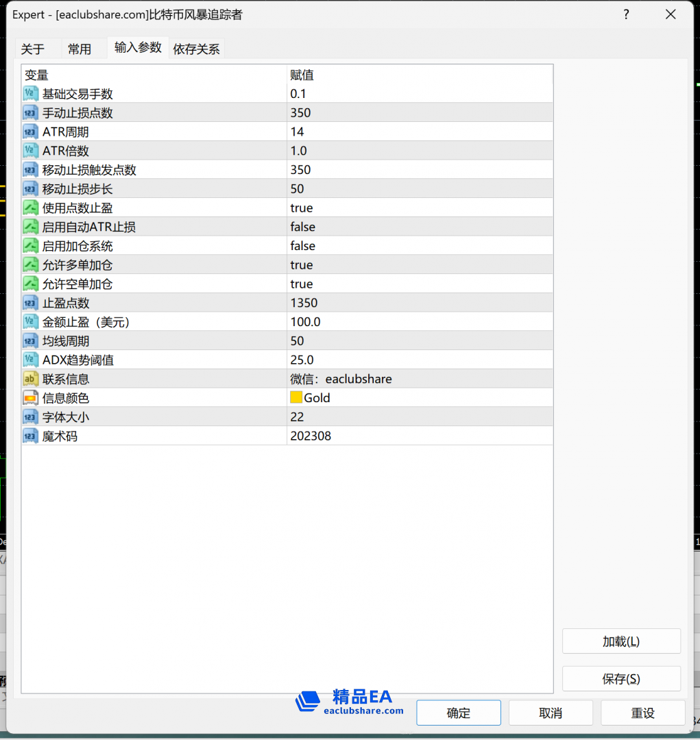Click the ab string icon beside 联系信息
700x740 pixels.
click(30, 378)
